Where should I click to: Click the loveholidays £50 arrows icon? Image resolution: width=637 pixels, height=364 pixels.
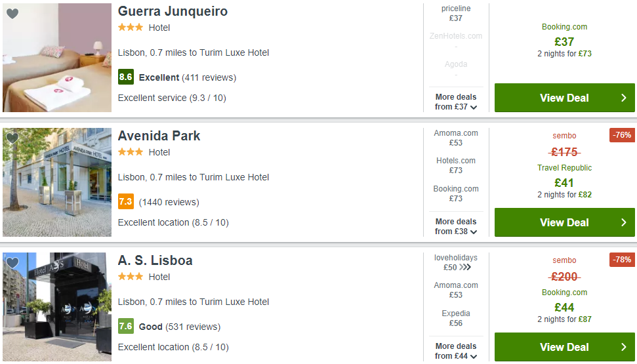tap(465, 268)
